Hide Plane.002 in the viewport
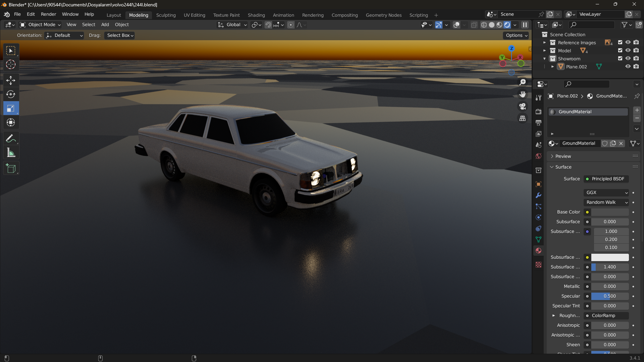 tap(628, 66)
